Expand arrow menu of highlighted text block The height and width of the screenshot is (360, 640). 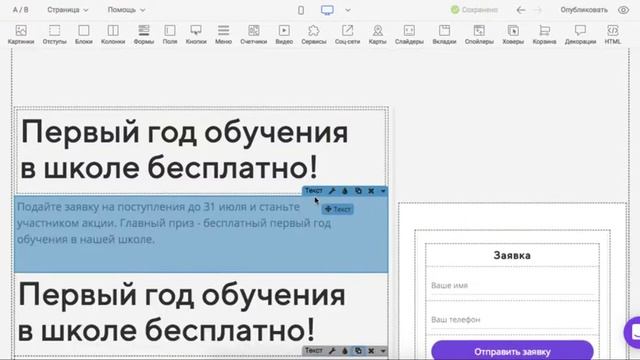[x=383, y=191]
